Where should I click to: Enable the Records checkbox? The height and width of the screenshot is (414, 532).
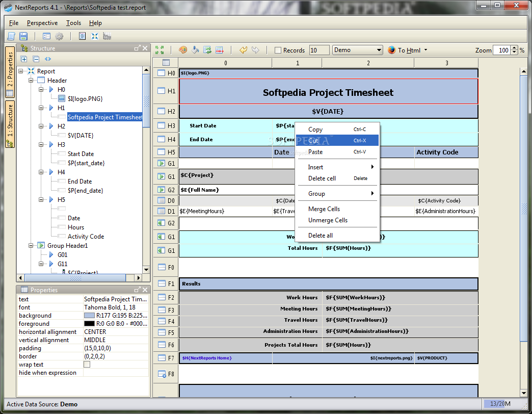[x=278, y=50]
